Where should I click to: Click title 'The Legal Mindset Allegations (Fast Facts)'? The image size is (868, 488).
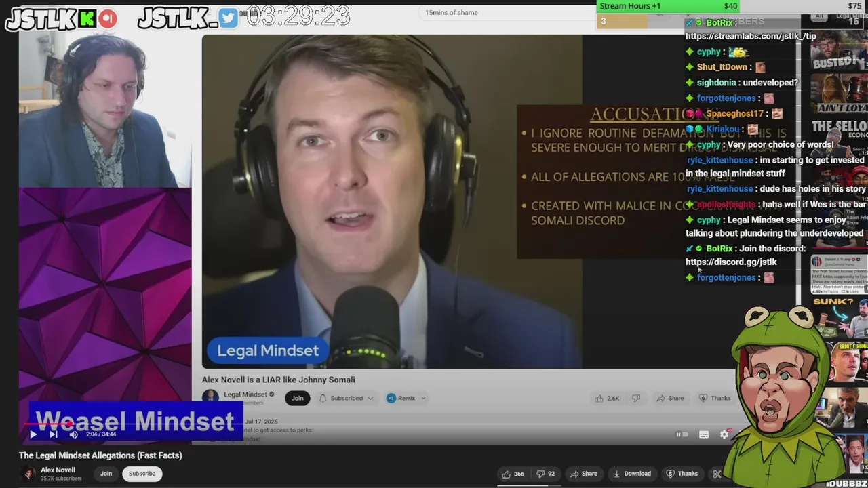pos(100,455)
